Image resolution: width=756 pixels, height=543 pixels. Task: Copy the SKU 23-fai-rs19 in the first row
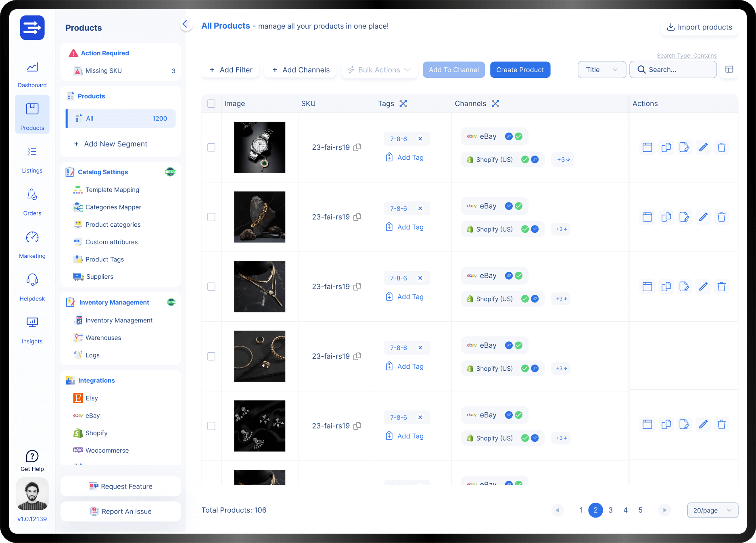pyautogui.click(x=357, y=147)
